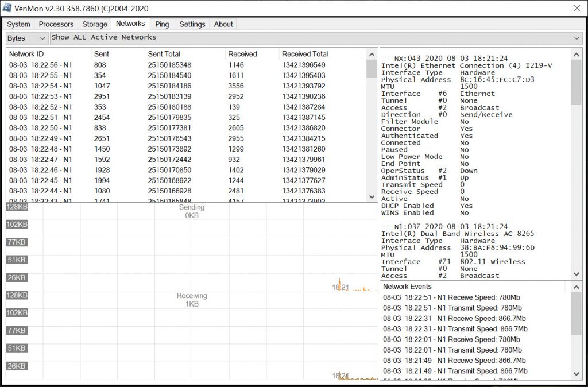Select the 18:22:31 N1 Receive Speed 866.7Mb event

pyautogui.click(x=455, y=318)
